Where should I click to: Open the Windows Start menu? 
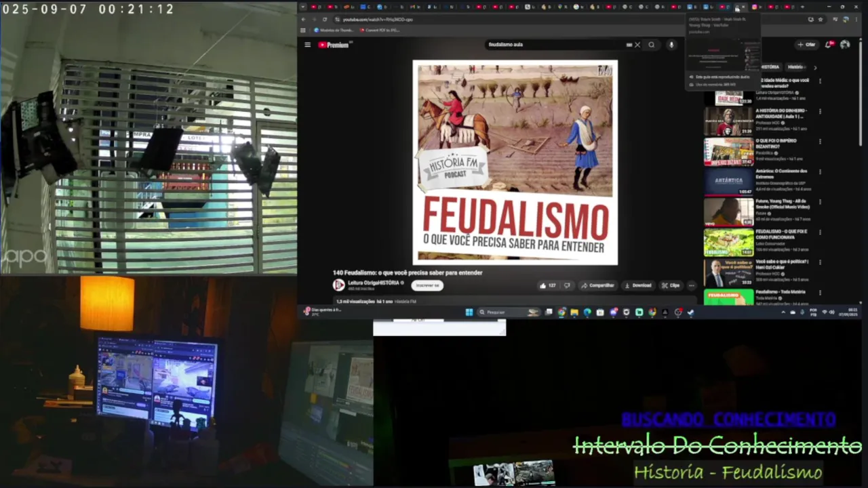(x=469, y=312)
